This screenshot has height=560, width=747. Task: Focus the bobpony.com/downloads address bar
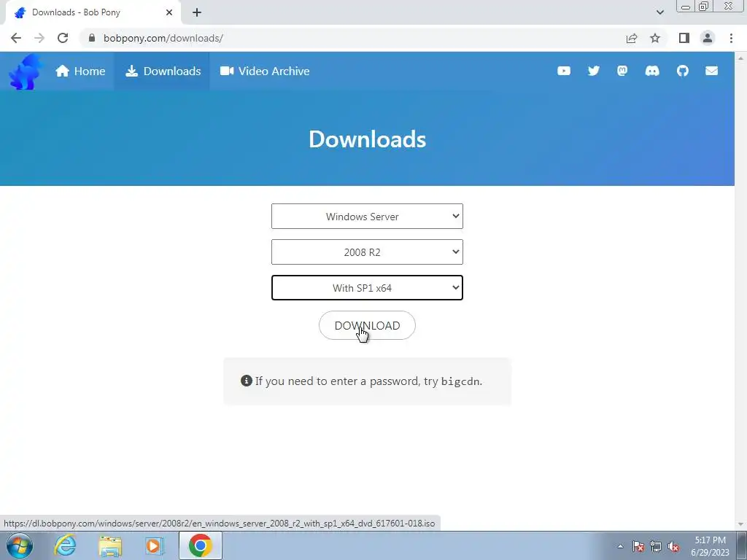[x=352, y=38]
